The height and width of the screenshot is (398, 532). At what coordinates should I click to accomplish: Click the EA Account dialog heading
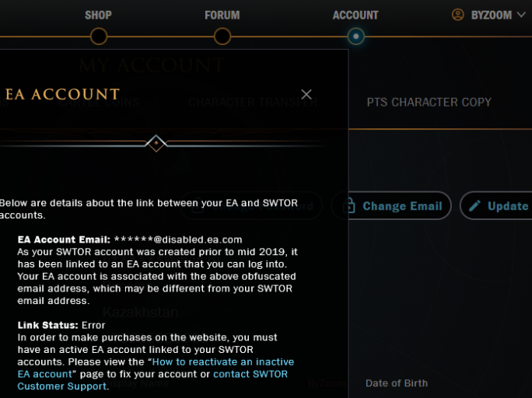tap(62, 95)
